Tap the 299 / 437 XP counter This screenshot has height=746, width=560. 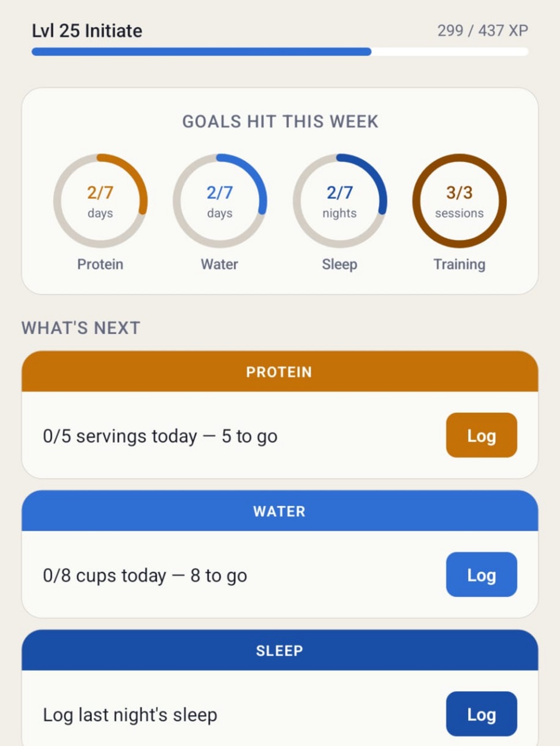[x=482, y=31]
